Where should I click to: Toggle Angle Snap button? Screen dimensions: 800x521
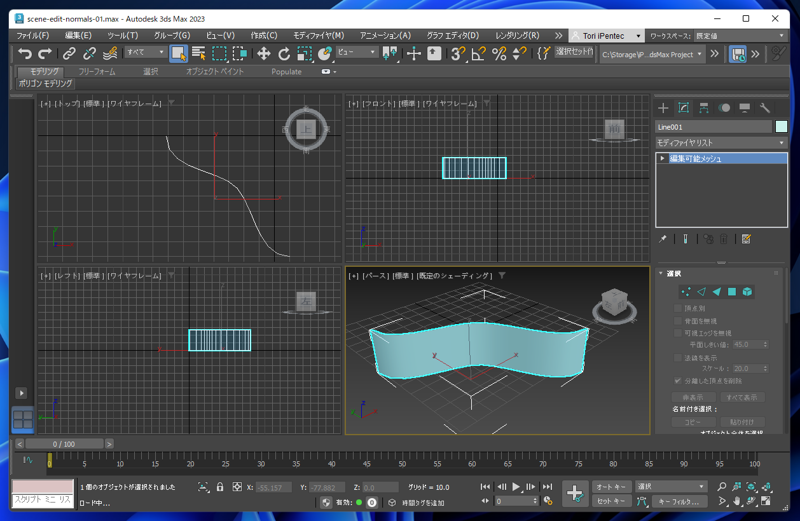tap(479, 54)
